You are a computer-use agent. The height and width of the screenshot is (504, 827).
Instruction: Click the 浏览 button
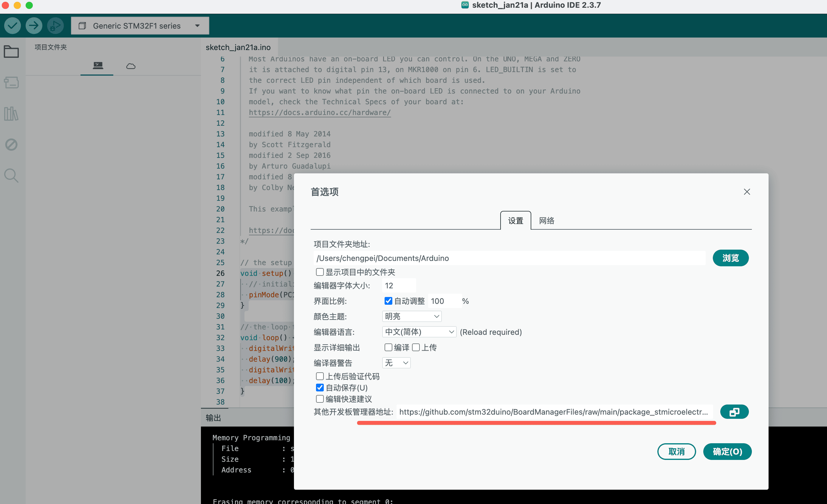(x=731, y=258)
